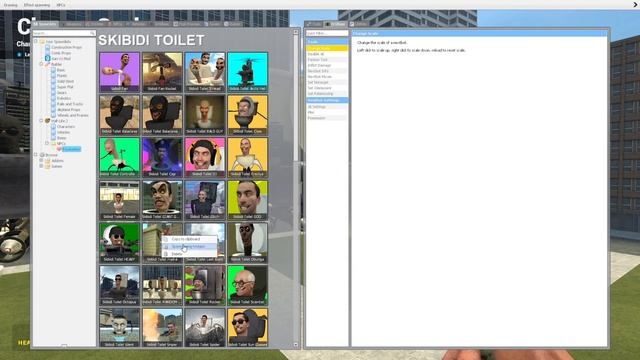Choose Spawn using toolgun in context menu

click(x=189, y=247)
